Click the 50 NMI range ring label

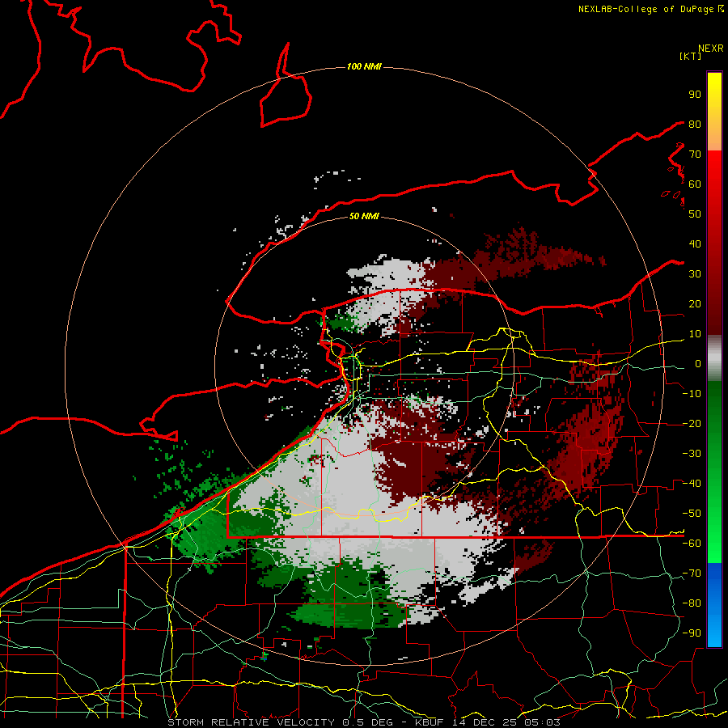tap(364, 216)
